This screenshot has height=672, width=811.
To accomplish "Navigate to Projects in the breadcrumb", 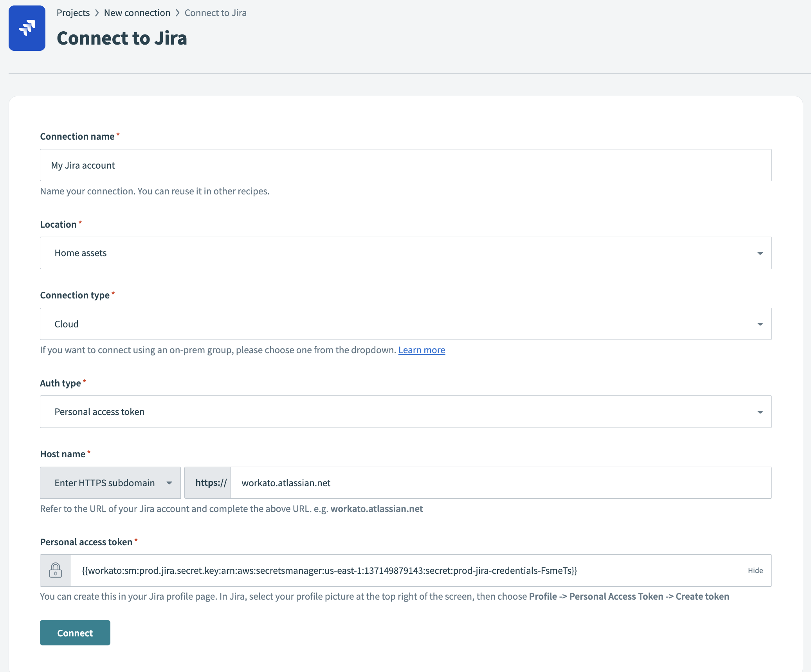I will [x=73, y=13].
